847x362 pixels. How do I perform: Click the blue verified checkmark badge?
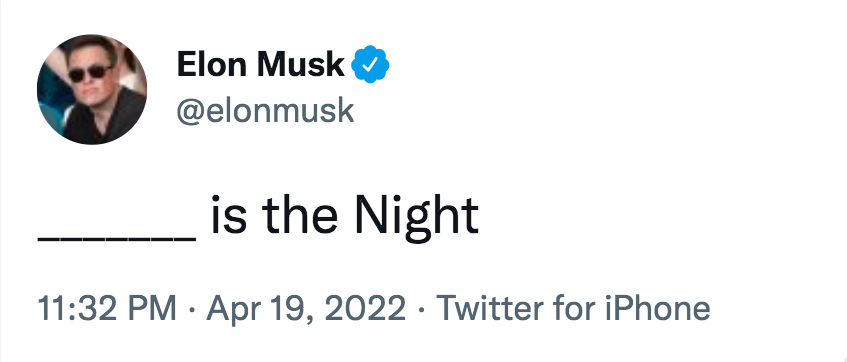click(x=370, y=64)
